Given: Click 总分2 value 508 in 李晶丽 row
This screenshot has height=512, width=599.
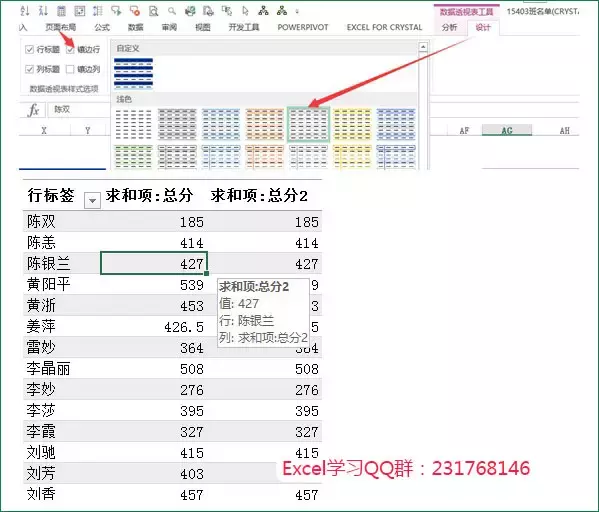Looking at the screenshot, I should click(307, 369).
